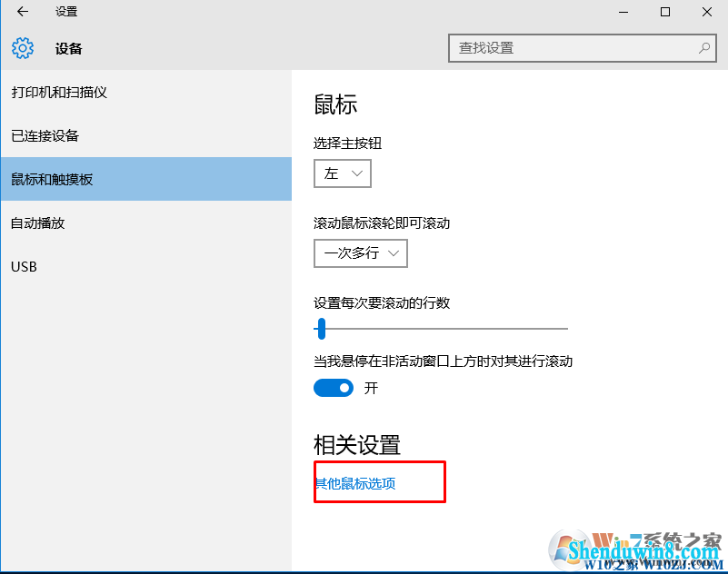The height and width of the screenshot is (574, 728).
Task: Click the scroll lines slider handle
Action: (322, 329)
